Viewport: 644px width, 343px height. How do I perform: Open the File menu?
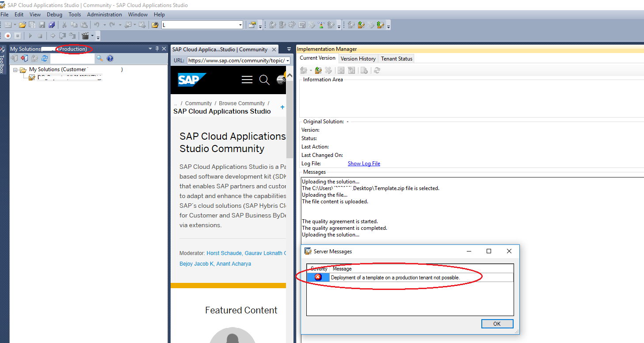point(4,15)
